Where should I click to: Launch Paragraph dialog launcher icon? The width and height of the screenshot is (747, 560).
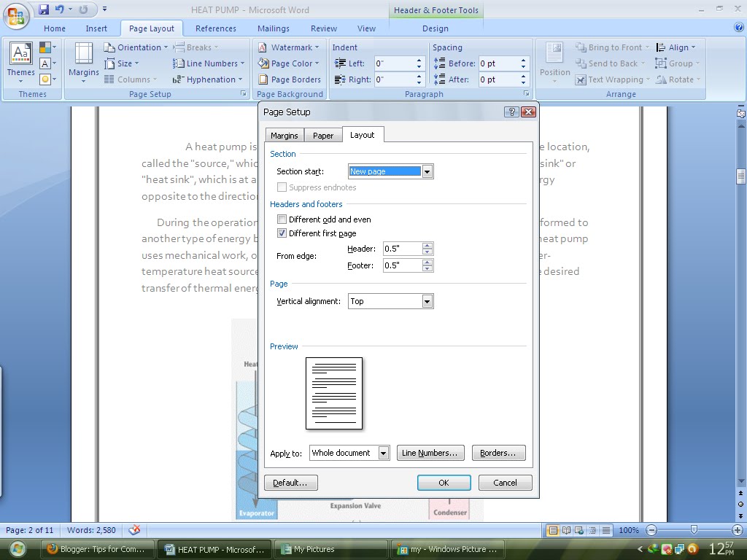[527, 94]
